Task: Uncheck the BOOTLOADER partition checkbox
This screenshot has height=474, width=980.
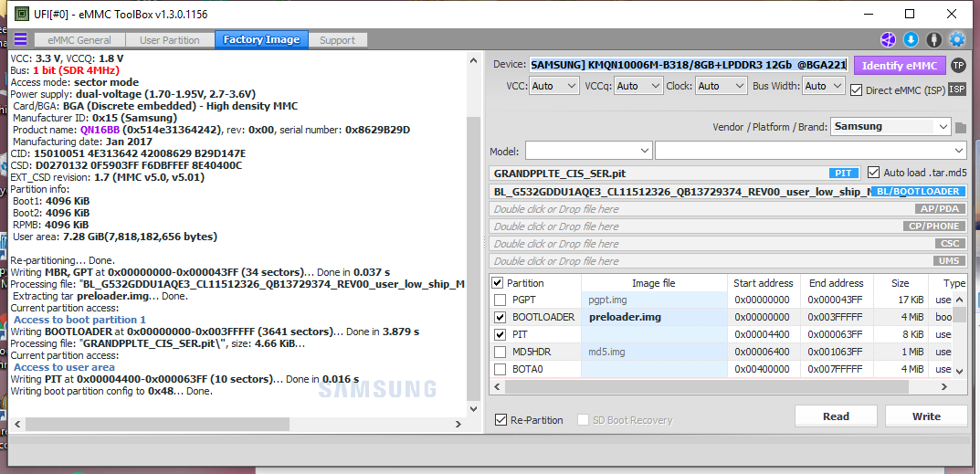Action: (x=500, y=317)
